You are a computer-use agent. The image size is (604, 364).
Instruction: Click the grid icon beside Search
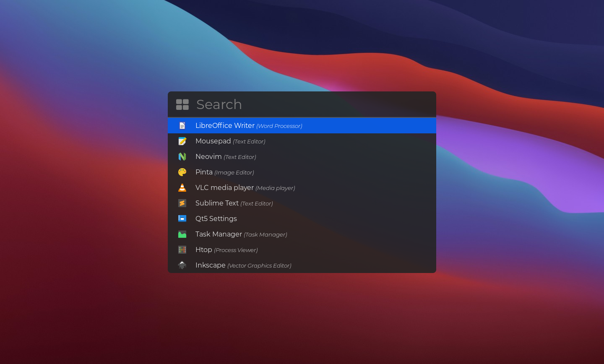click(x=182, y=104)
